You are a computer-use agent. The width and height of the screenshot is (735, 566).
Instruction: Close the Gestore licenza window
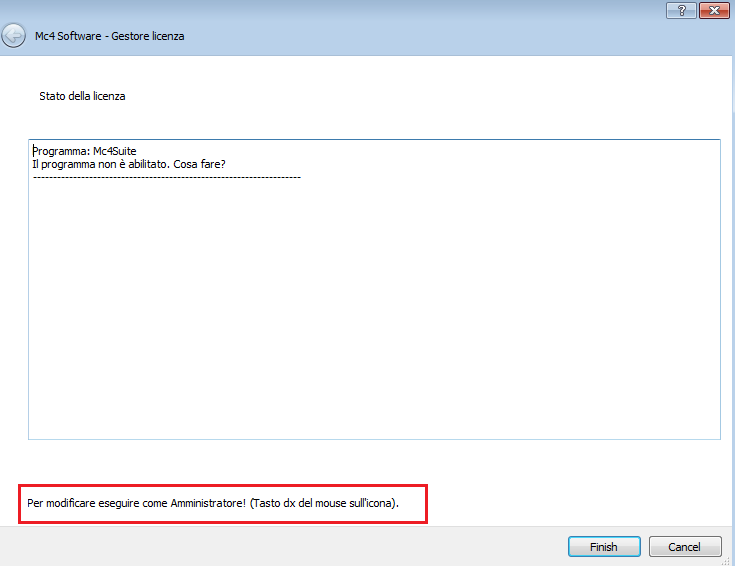click(713, 9)
